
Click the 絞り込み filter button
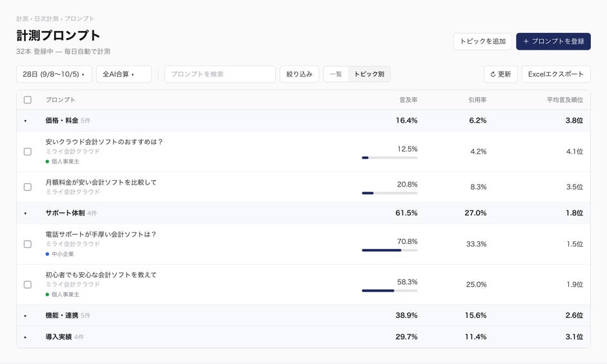299,74
